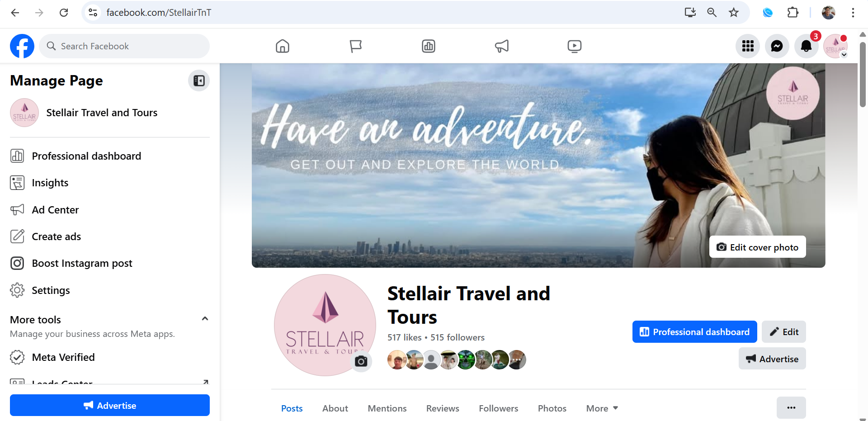This screenshot has width=868, height=421.
Task: Open the Video tab icon
Action: click(575, 46)
